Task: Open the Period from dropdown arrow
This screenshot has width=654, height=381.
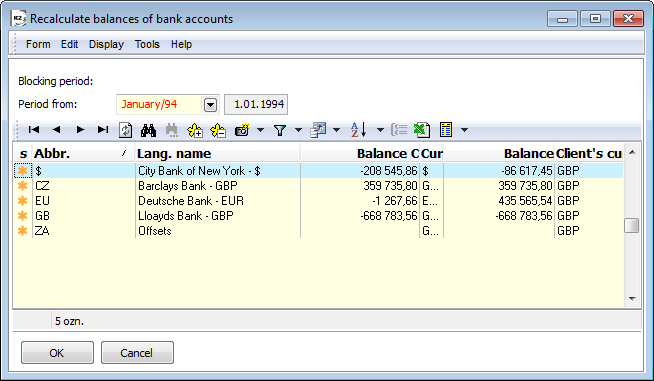Action: click(x=210, y=105)
